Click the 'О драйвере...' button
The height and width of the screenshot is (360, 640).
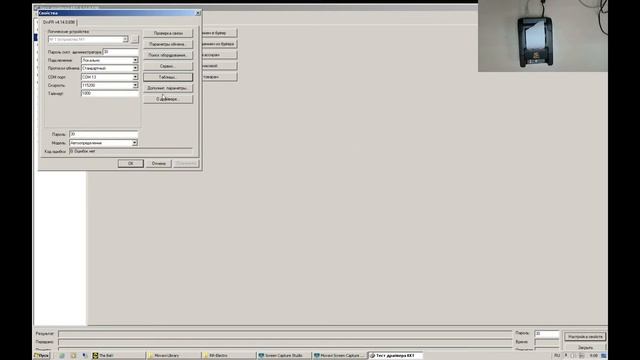[x=168, y=99]
